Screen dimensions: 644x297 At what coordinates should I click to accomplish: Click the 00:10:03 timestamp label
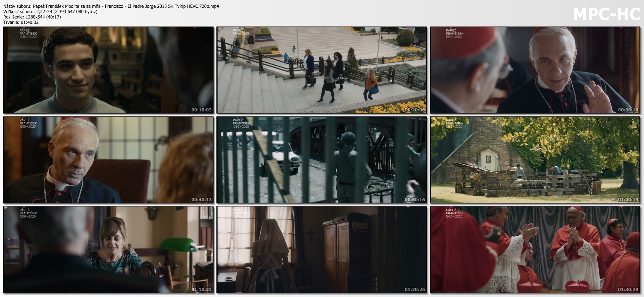(x=201, y=110)
